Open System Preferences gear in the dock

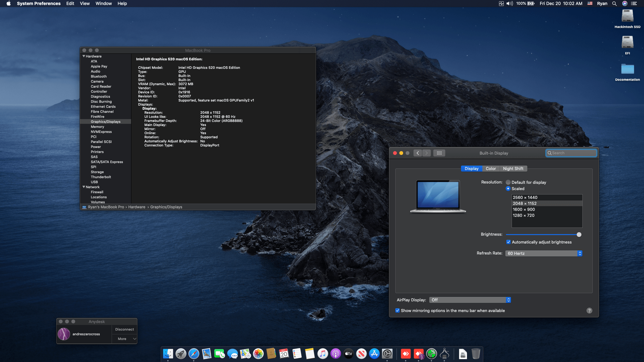(387, 354)
